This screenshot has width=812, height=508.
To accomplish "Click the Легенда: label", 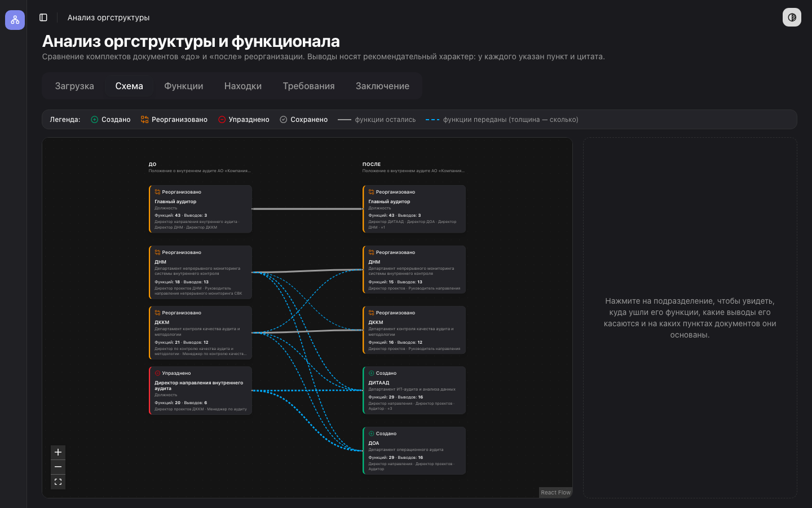I will [65, 120].
